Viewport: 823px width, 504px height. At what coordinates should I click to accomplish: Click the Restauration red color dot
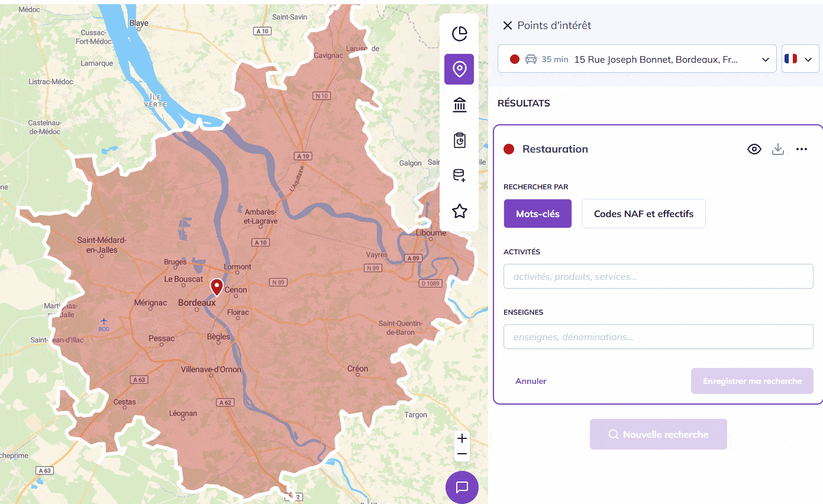click(x=509, y=149)
